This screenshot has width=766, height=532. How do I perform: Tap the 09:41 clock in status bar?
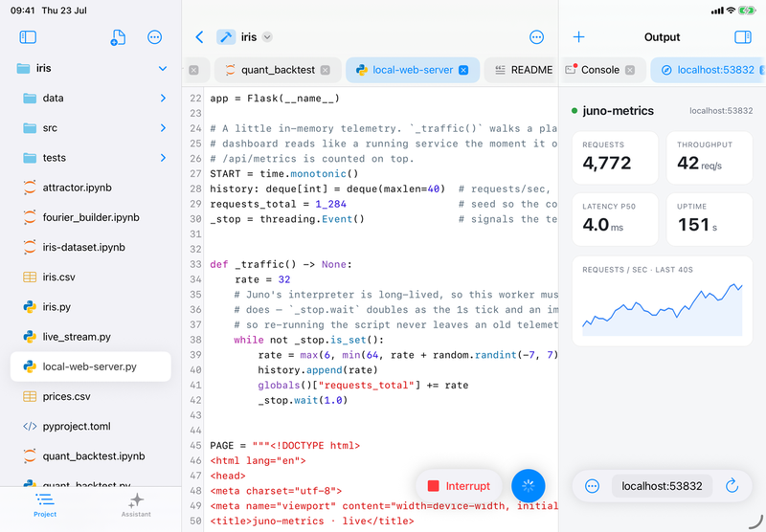22,11
